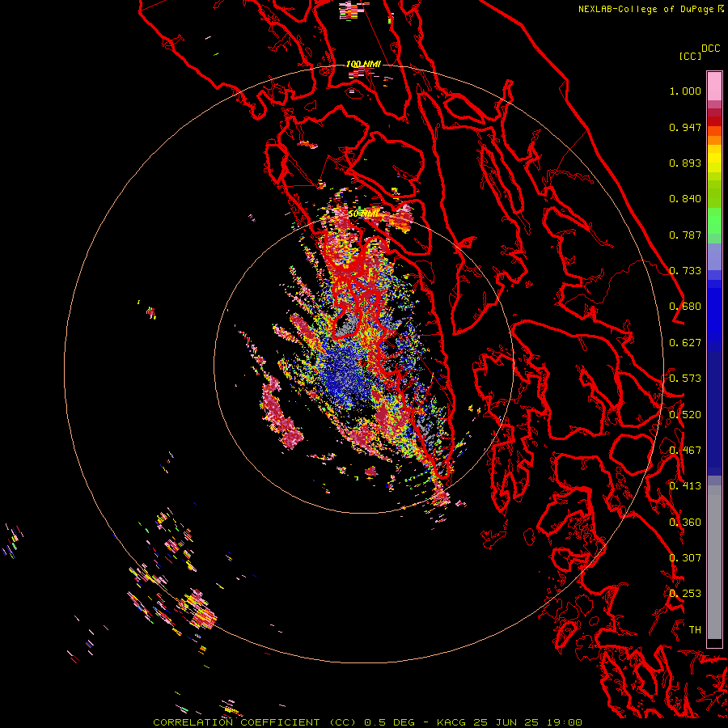
Task: Click the CORRELATION COEFFICIENT caption text
Action: pos(236,722)
